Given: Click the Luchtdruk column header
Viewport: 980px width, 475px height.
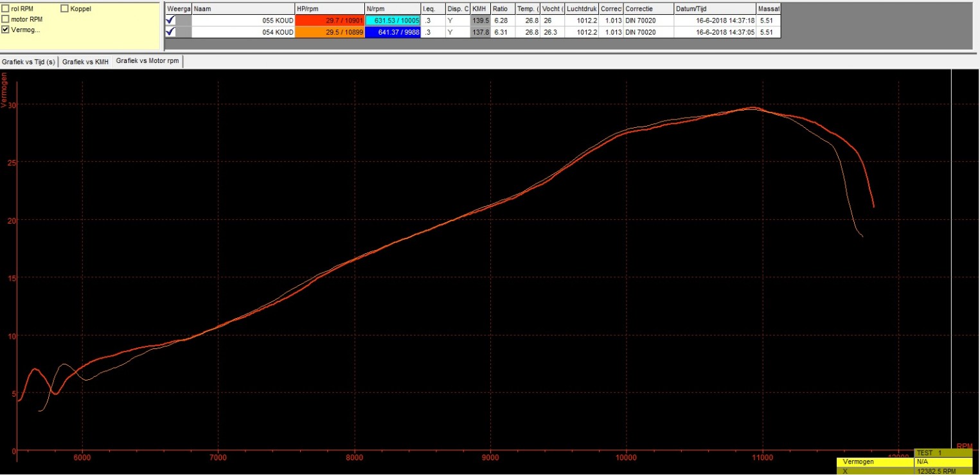Looking at the screenshot, I should coord(582,10).
